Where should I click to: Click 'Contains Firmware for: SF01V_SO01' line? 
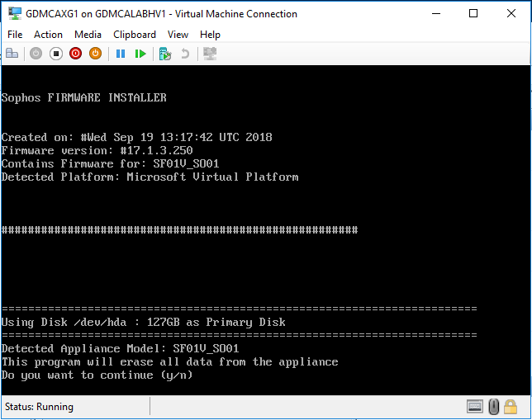coord(110,163)
